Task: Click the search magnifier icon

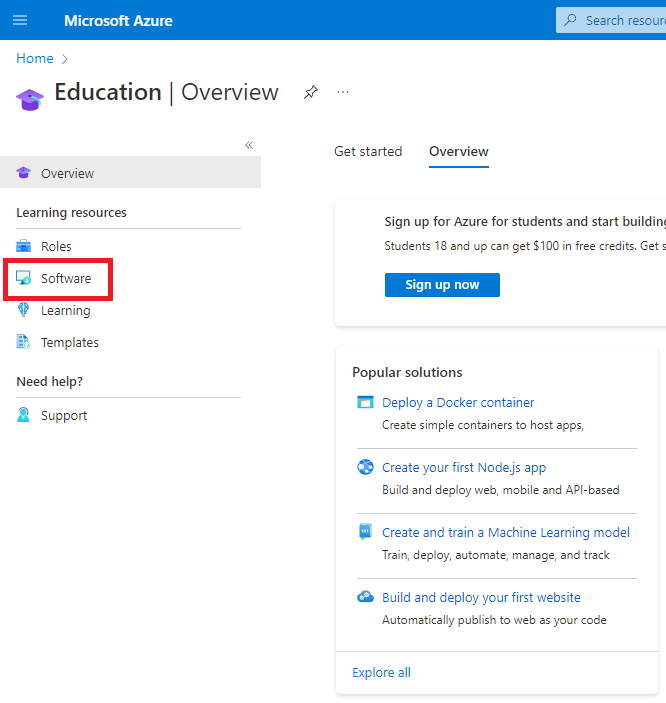Action: 570,20
